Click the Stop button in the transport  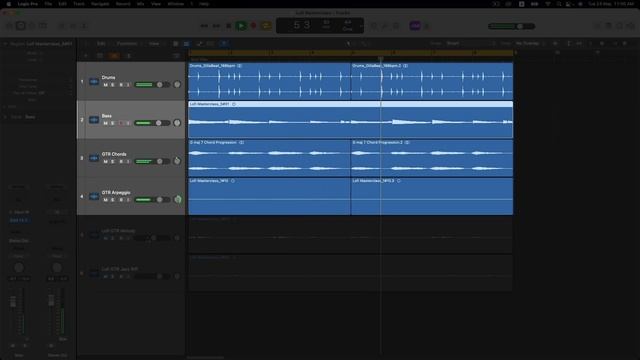[x=229, y=26]
